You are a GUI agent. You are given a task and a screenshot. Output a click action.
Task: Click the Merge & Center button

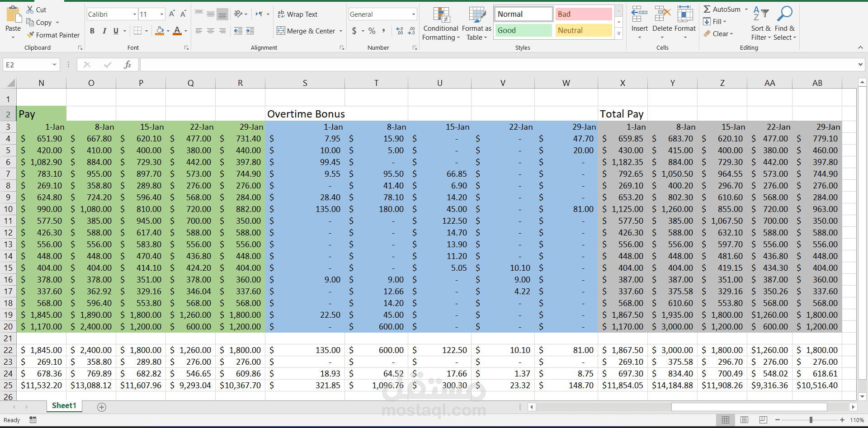(306, 31)
